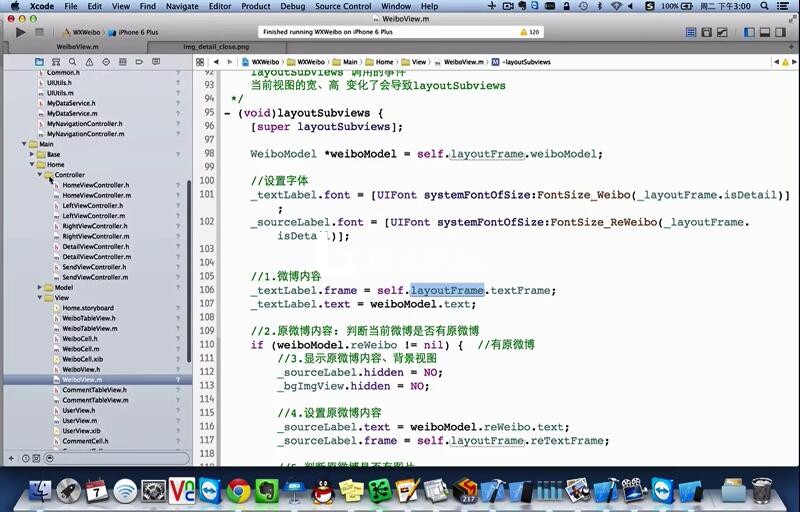Expand the Model folder
Screen dimensions: 800x512
pos(40,287)
